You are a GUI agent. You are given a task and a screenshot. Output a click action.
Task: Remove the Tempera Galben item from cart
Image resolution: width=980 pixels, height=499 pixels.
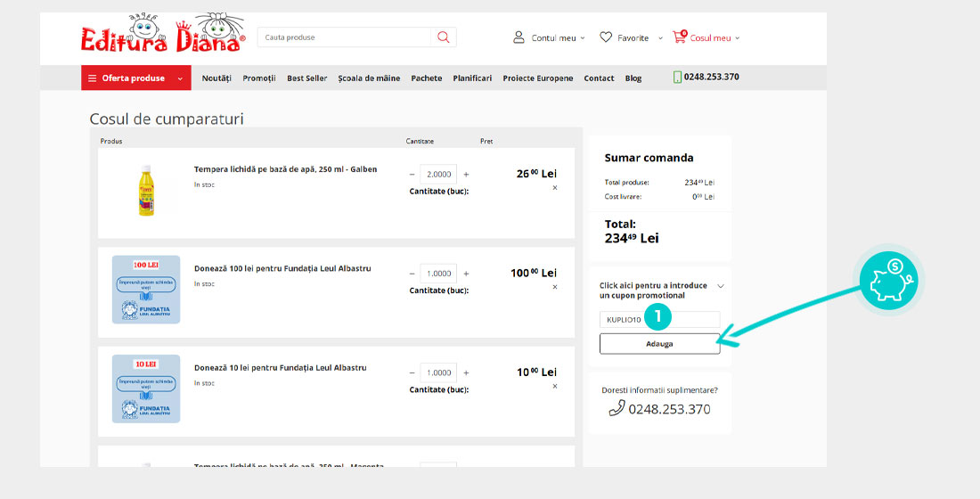554,188
